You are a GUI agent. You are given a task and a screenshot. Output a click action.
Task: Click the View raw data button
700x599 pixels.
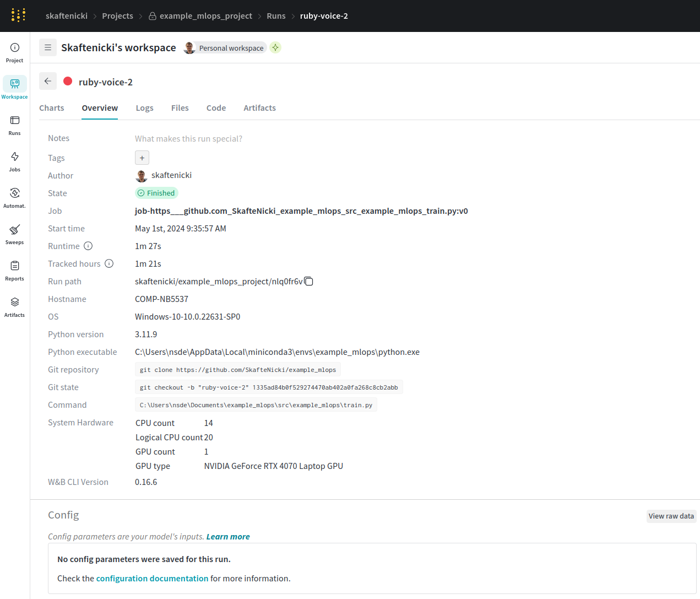point(671,516)
